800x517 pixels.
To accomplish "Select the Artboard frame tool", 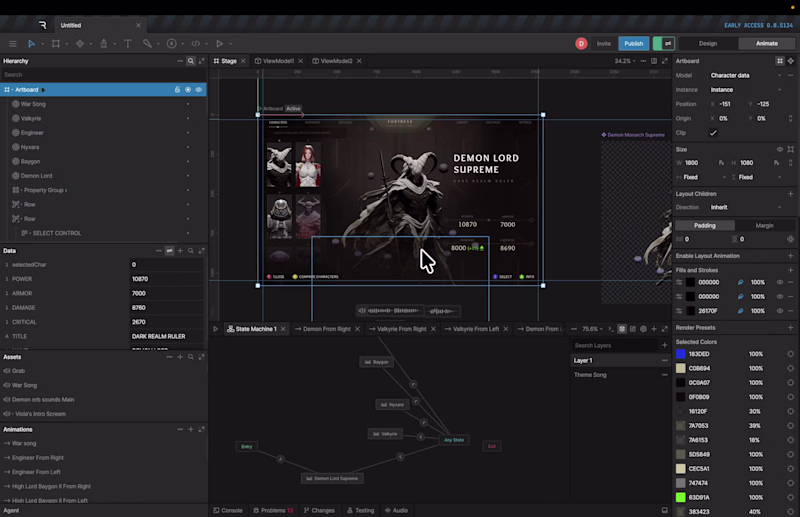I will [56, 43].
